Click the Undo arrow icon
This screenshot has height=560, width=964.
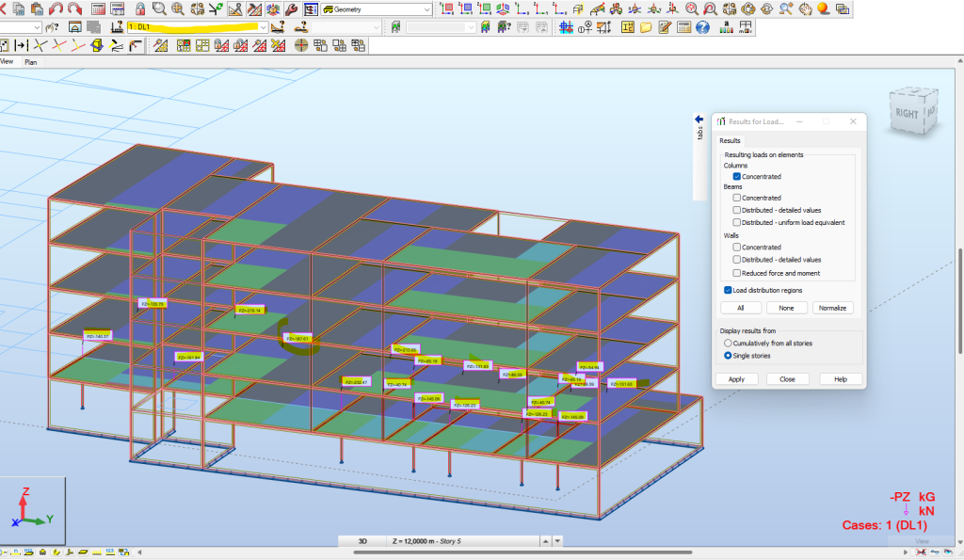point(57,8)
